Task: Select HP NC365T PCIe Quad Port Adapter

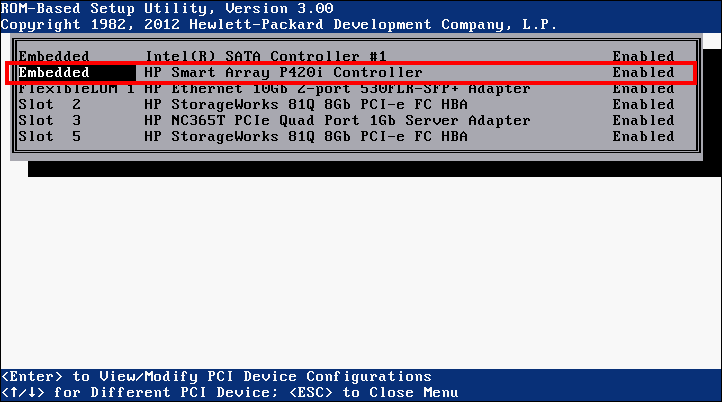Action: click(337, 120)
